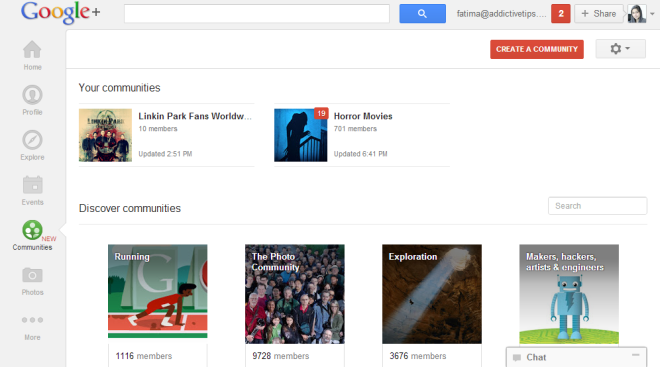Go to the Profile sidebar icon
660x367 pixels.
[x=32, y=95]
